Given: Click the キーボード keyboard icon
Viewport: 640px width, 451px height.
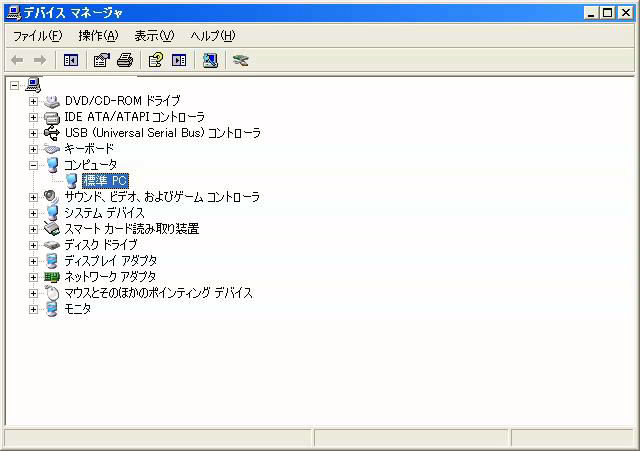Looking at the screenshot, I should tap(52, 149).
